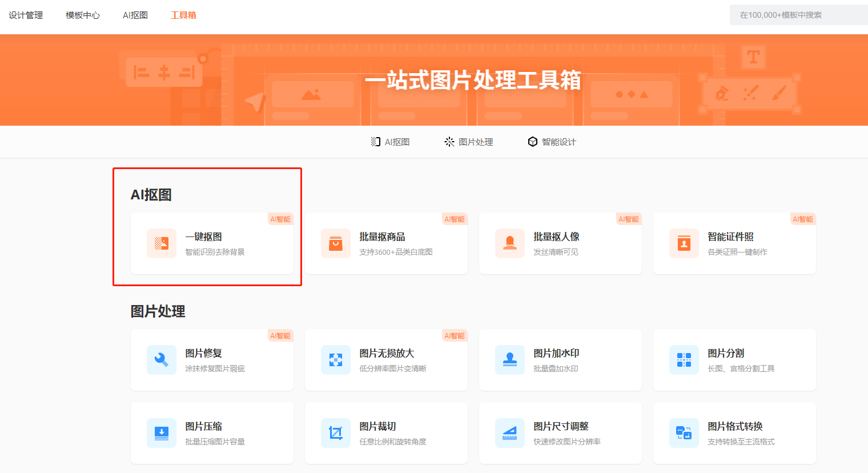This screenshot has height=473, width=868.
Task: Click the 图片裁切 crop icon
Action: tap(336, 433)
